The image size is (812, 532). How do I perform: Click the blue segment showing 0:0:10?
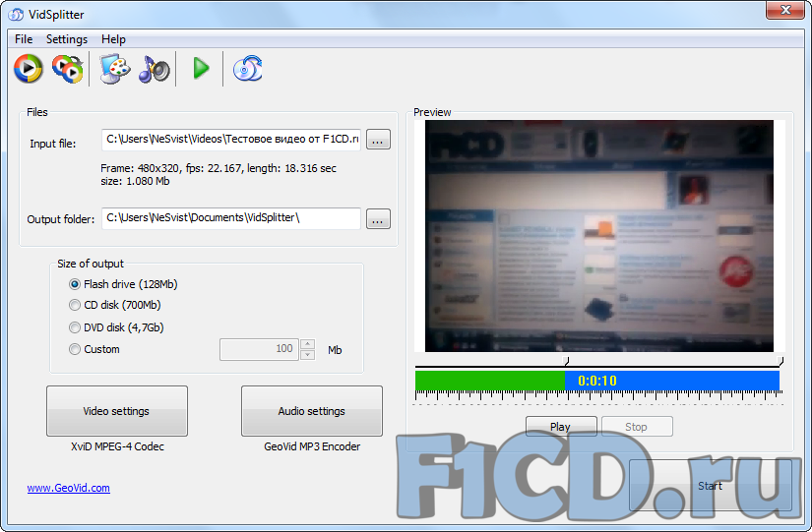click(672, 381)
